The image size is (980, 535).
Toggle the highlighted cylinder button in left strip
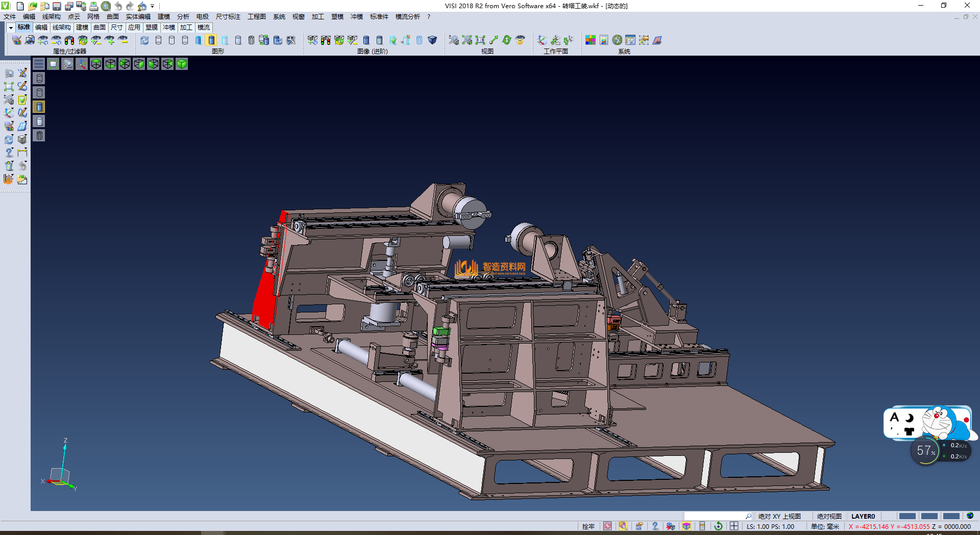click(x=39, y=107)
